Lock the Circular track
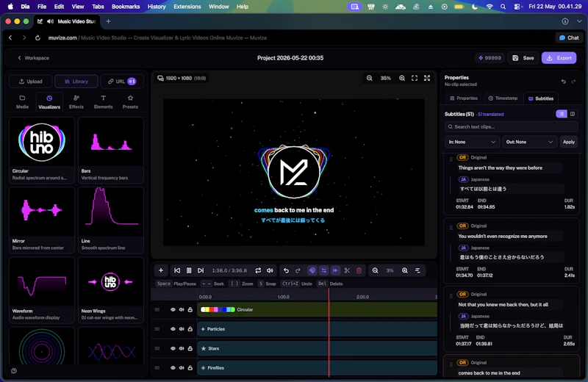Screen dimensions: 588x382 tap(190, 310)
